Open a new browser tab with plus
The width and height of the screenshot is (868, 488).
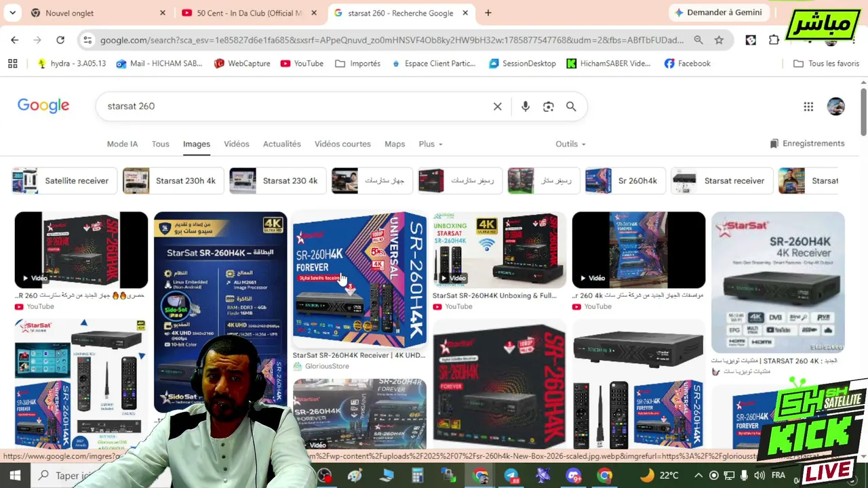488,13
